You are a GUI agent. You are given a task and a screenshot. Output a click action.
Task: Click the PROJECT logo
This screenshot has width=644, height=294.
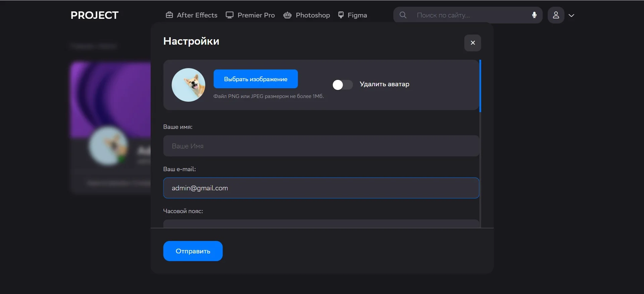(94, 15)
